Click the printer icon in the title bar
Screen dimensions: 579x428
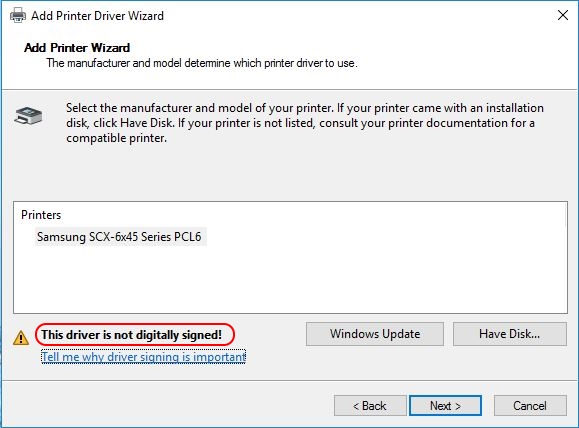tap(18, 16)
